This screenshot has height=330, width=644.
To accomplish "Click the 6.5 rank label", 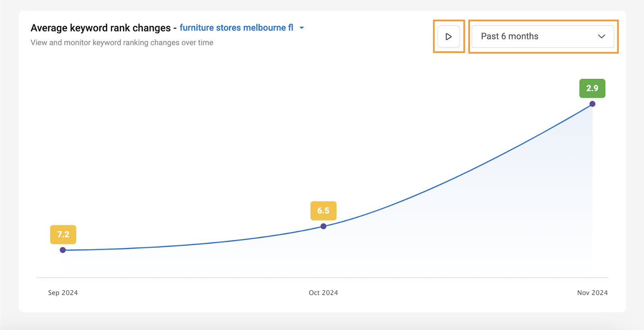I will click(x=323, y=211).
